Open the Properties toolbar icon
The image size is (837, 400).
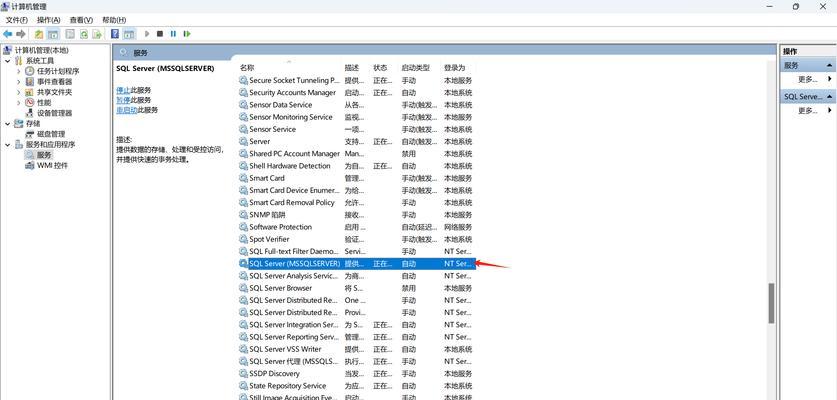pos(70,34)
